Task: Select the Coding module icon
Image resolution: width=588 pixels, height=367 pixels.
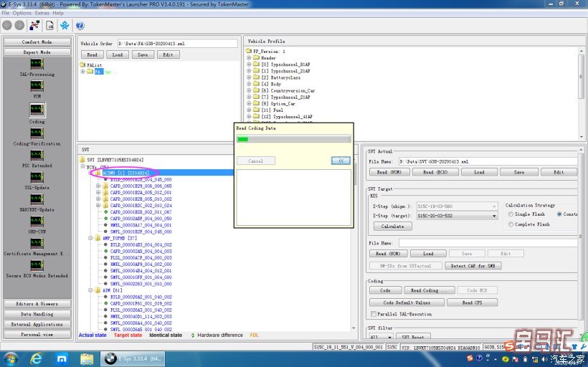Action: click(37, 110)
